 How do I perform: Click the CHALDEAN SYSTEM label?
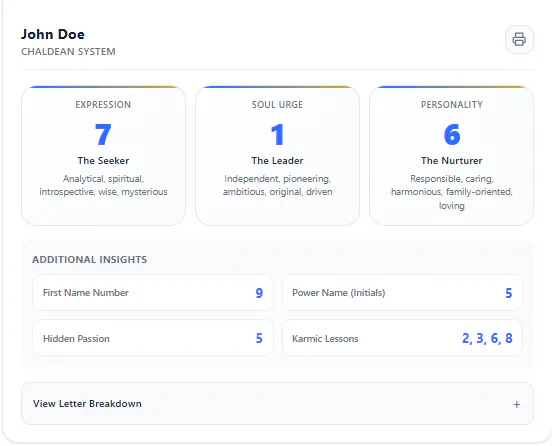(x=68, y=52)
